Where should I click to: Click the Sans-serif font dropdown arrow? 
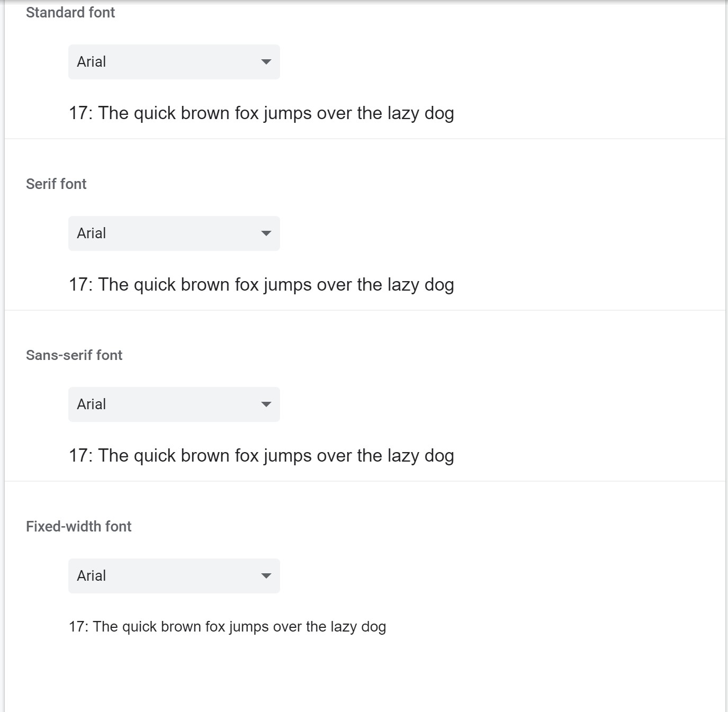coord(266,404)
